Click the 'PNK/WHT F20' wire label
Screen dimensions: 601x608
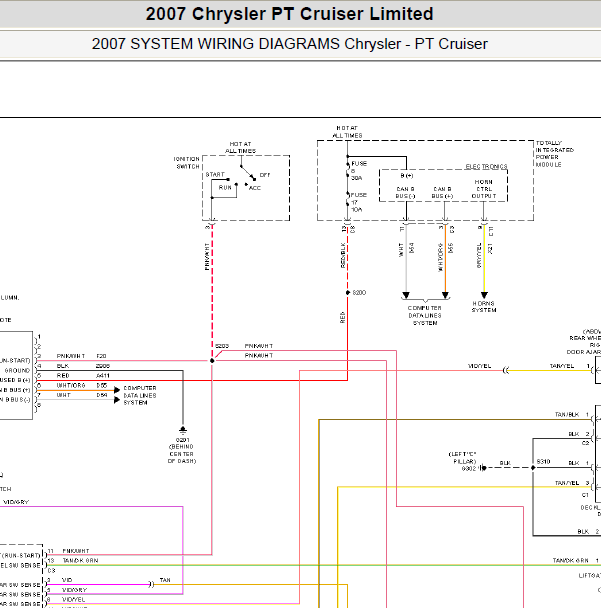pyautogui.click(x=81, y=356)
